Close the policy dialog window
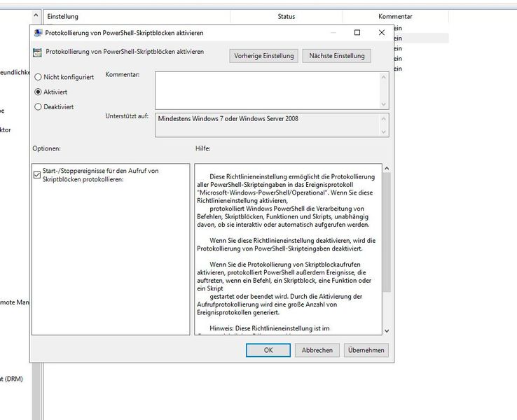The image size is (517, 420). [382, 32]
